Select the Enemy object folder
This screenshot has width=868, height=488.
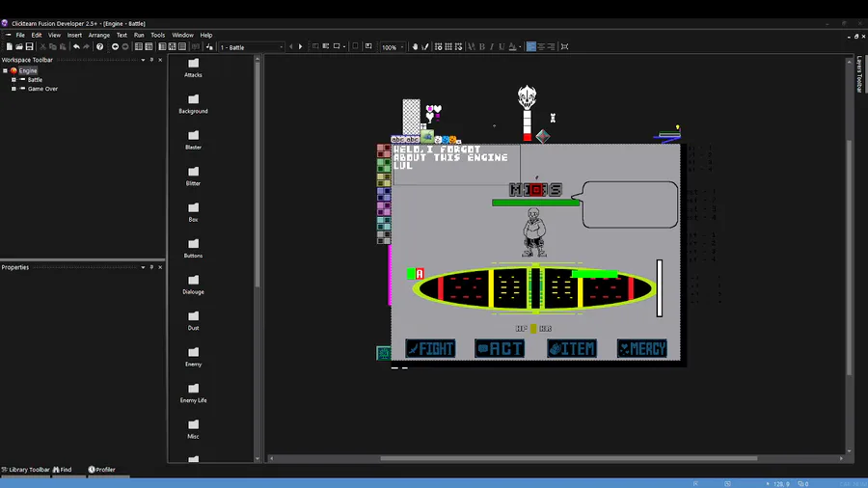click(x=193, y=357)
